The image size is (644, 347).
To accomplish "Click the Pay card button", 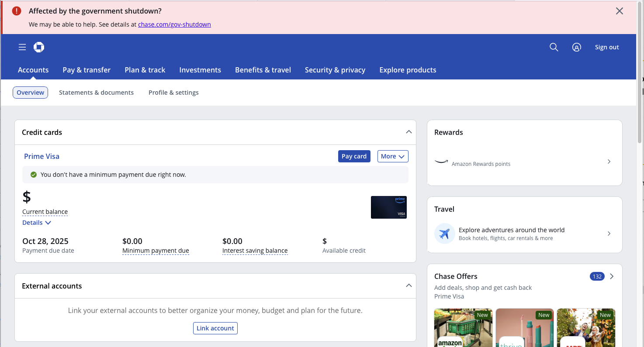I will 354,156.
